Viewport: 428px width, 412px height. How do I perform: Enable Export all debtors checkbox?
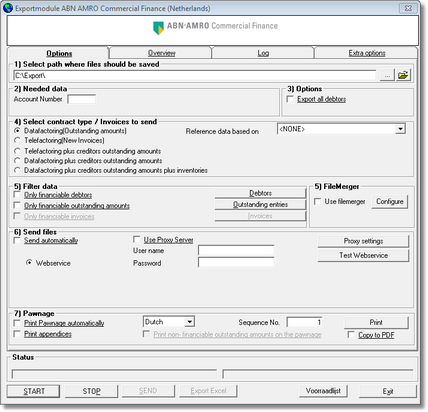pos(290,99)
